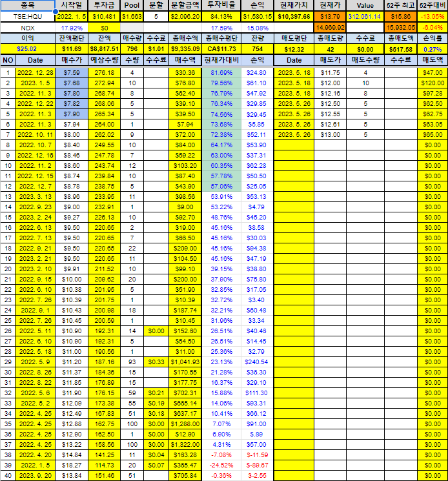Viewport: 448px width, 481px height.
Task: Click buy price $18.27 cell
Action: pyautogui.click(x=72, y=466)
